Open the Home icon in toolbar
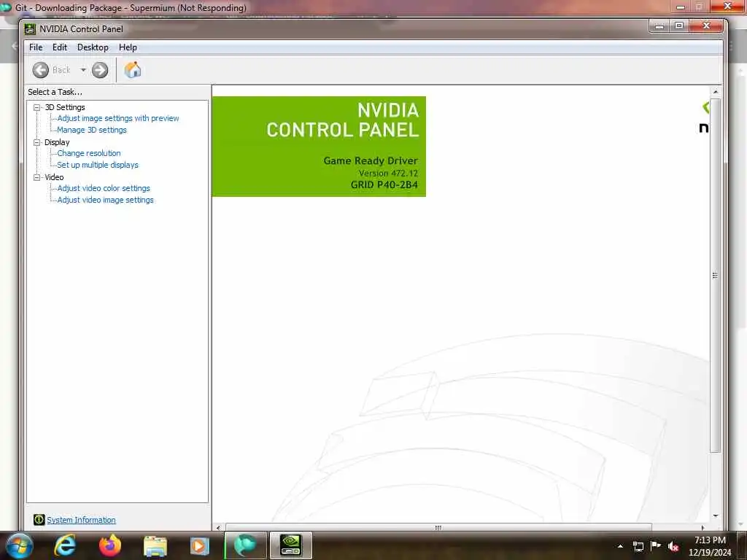Viewport: 747px width, 560px height. tap(133, 70)
